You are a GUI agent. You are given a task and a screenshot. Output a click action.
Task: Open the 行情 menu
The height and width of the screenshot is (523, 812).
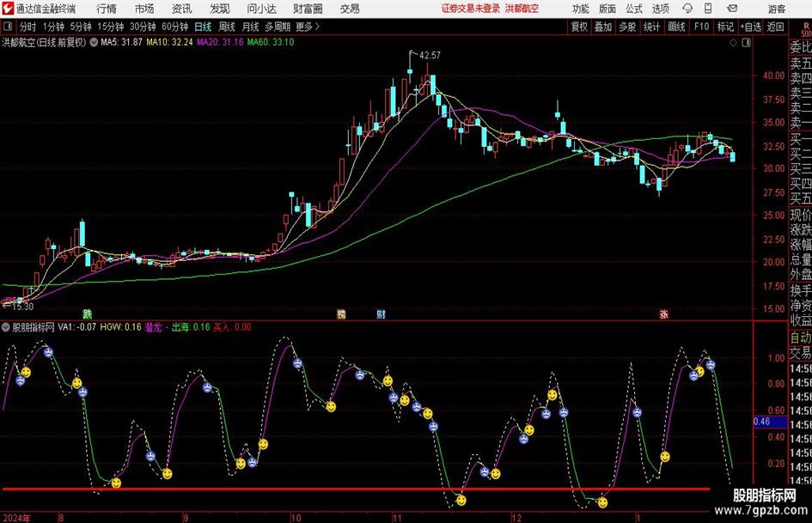107,9
